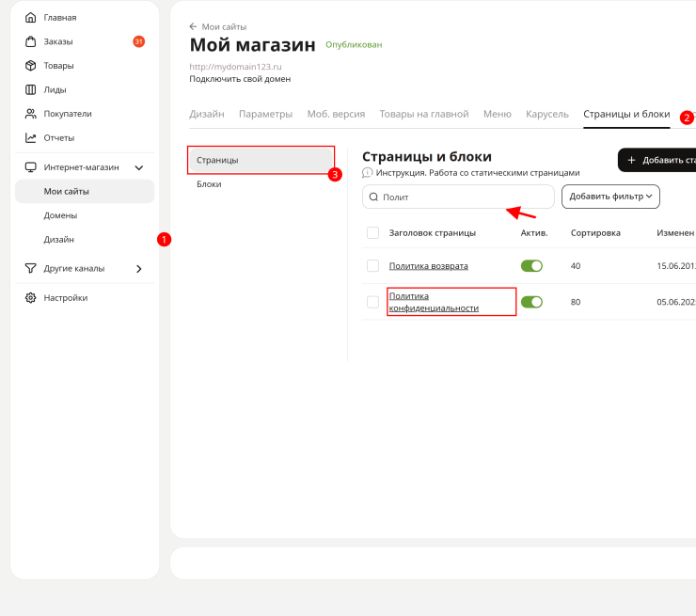Select the Страницы и блоки tab
Viewport: 696px width, 616px height.
(x=626, y=114)
